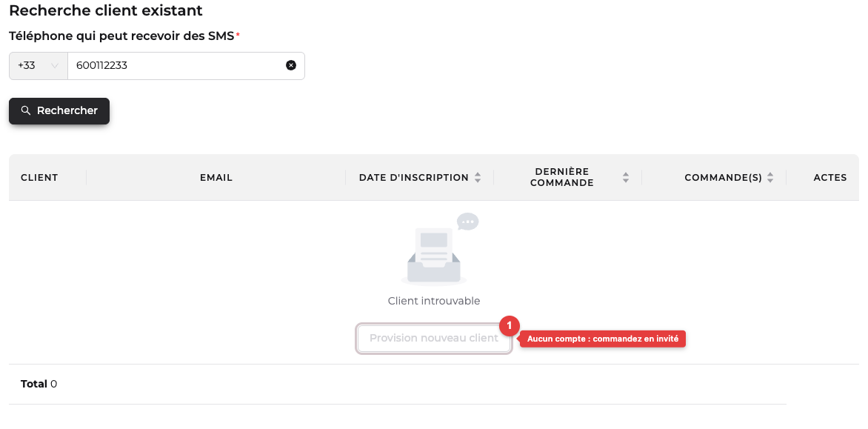Clear the phone number field
This screenshot has height=429, width=868.
(x=290, y=65)
